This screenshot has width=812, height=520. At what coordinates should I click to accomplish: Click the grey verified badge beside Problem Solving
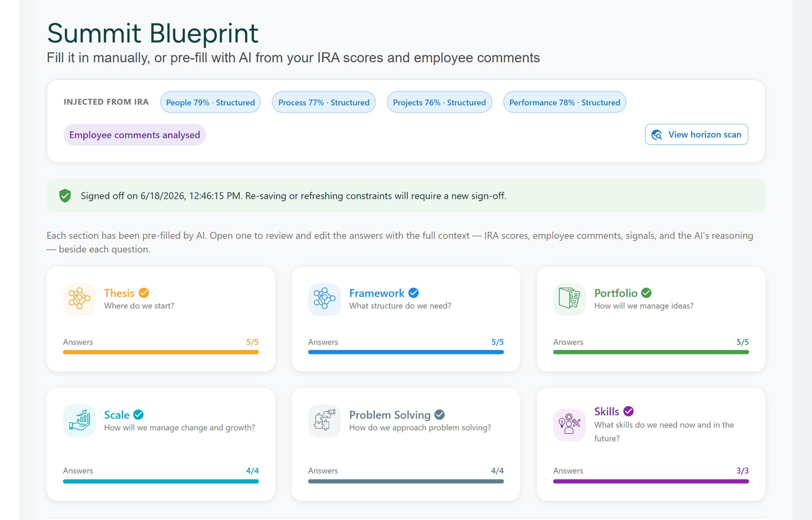439,414
